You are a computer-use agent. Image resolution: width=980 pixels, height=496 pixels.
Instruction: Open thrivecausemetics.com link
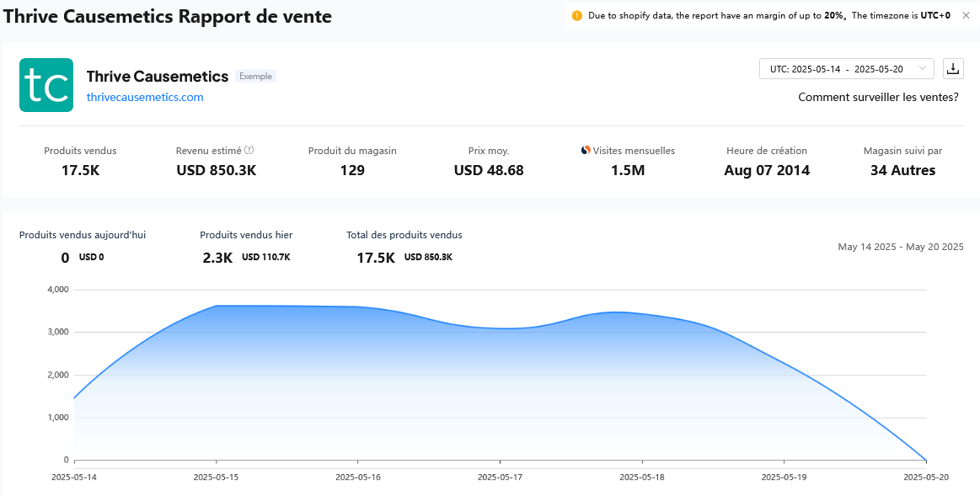[144, 97]
